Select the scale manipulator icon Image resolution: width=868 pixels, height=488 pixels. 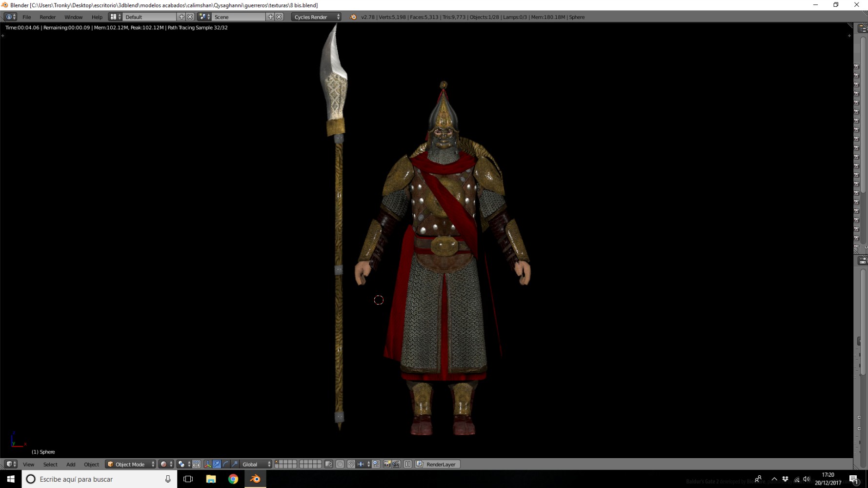(x=235, y=465)
